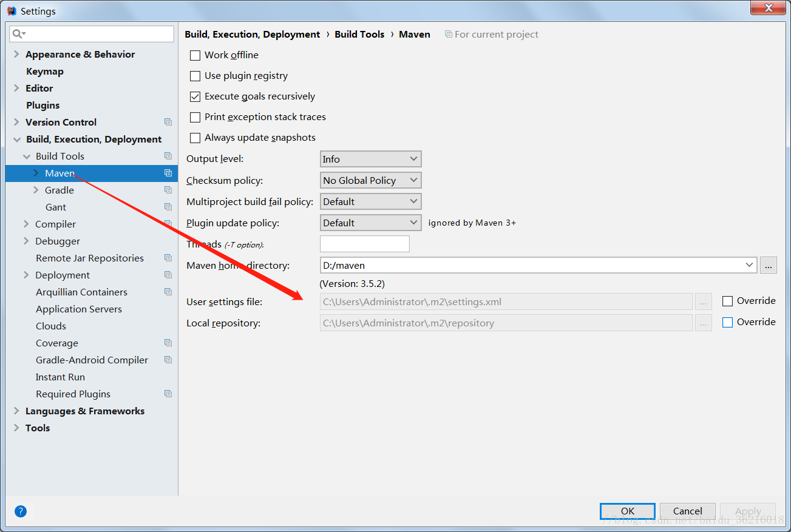Expand the Version Control node
The image size is (791, 532).
16,122
